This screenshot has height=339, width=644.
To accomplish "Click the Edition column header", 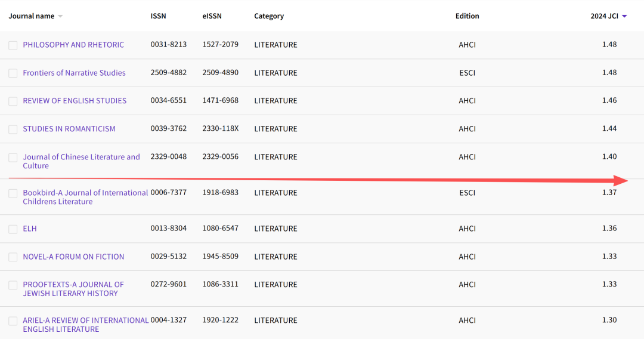I will tap(467, 16).
